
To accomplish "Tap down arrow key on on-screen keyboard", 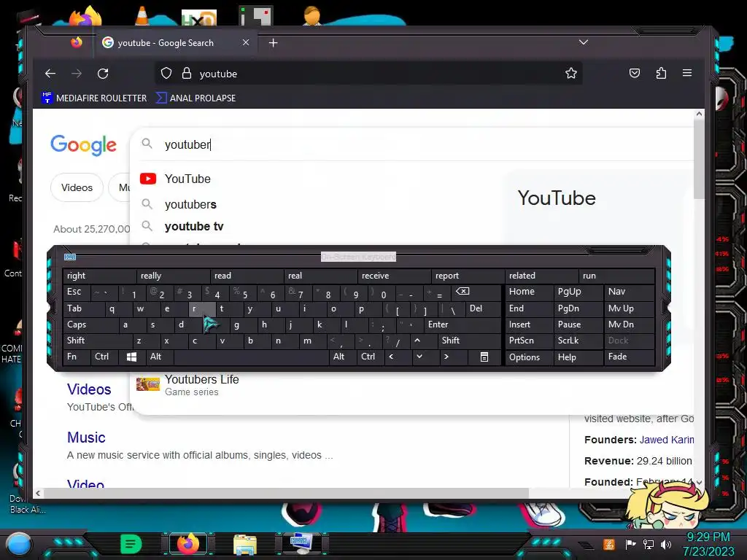I will coord(419,357).
